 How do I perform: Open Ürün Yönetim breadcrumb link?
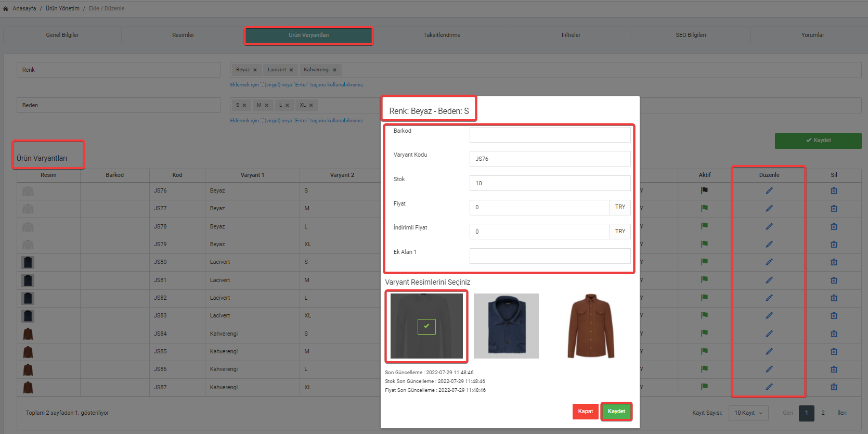62,8
